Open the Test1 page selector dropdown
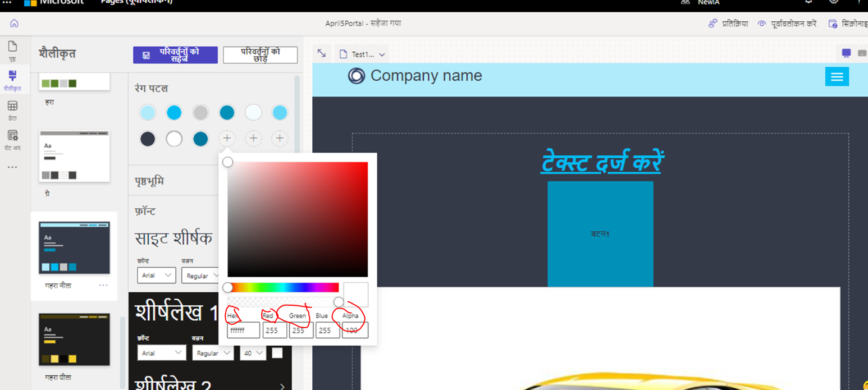Viewport: 868px width, 390px height. [363, 54]
